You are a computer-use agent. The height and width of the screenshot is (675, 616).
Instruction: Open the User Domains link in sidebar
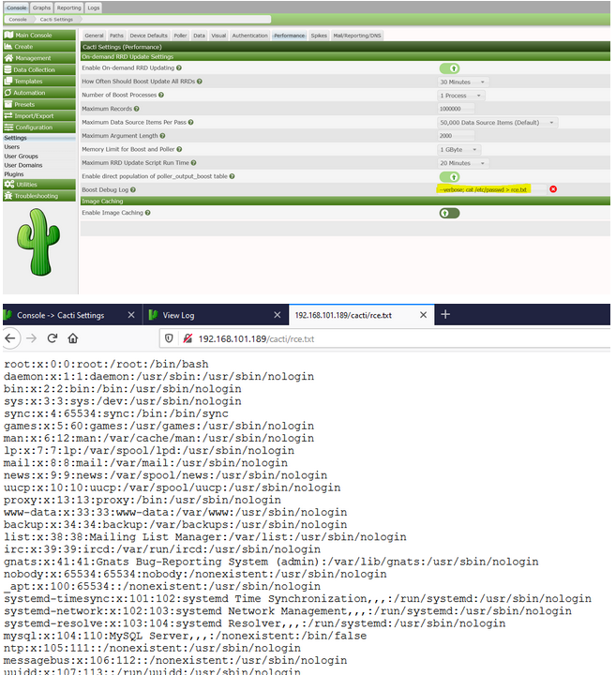(x=23, y=165)
